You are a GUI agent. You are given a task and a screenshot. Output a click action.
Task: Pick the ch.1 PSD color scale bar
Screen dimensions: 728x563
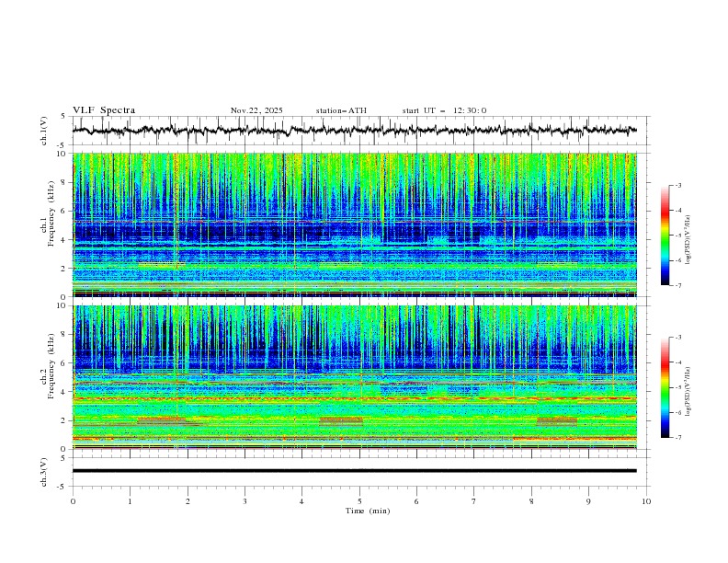click(665, 236)
